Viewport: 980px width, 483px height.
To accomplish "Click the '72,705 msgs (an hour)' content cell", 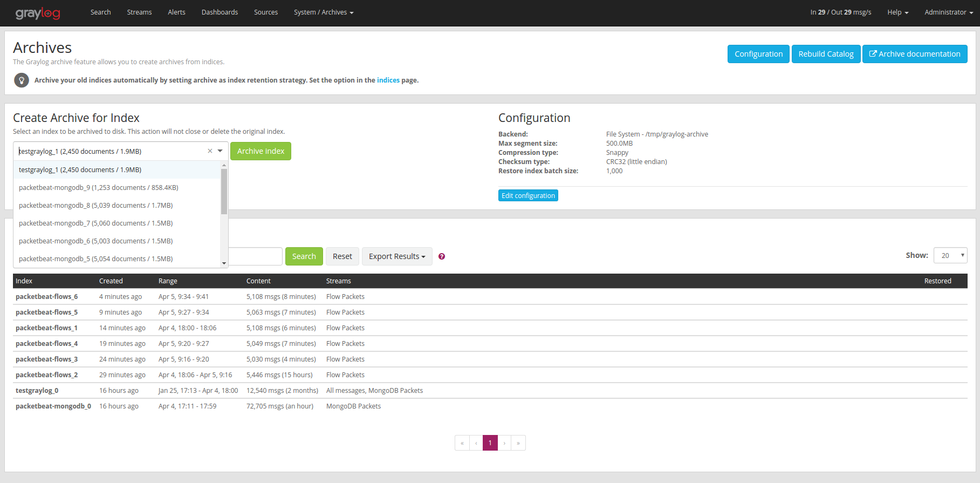I will [280, 406].
